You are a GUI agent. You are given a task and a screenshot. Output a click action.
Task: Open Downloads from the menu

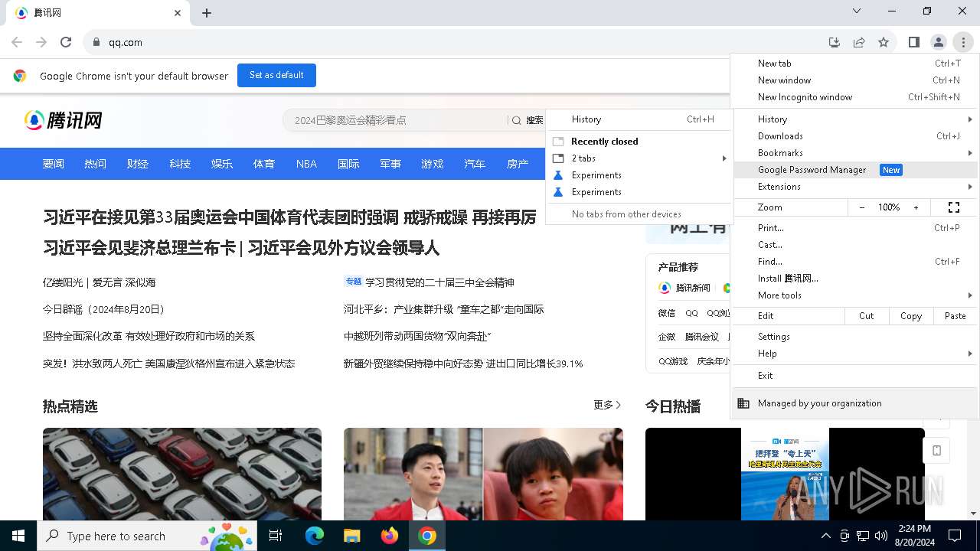[855, 136]
